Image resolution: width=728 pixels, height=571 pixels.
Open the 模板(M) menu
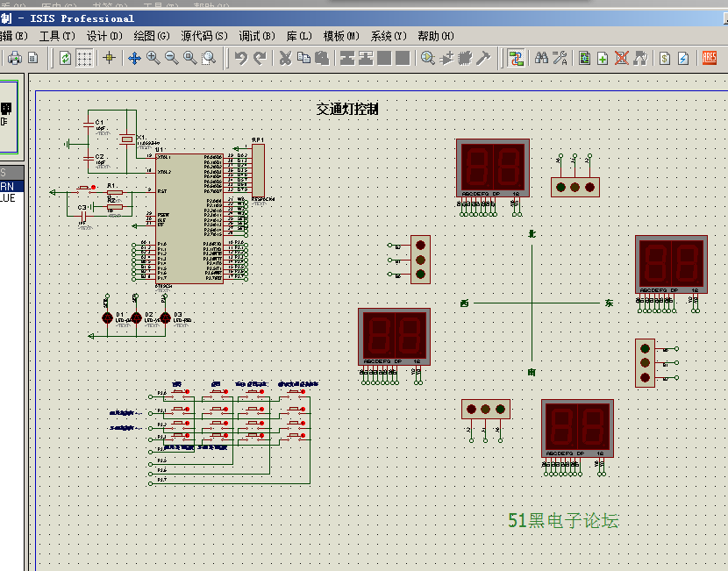(341, 36)
